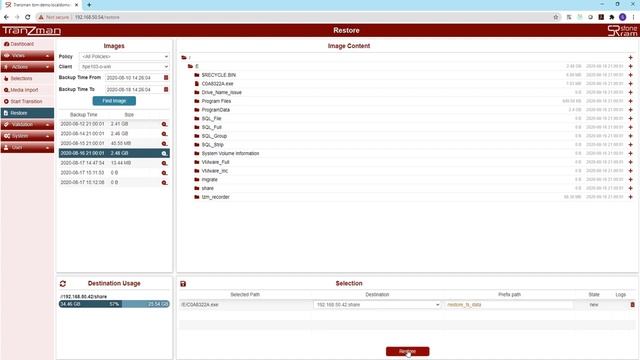Screen dimensions: 640x360
Task: Expand the Views sidebar section
Action: click(x=27, y=56)
